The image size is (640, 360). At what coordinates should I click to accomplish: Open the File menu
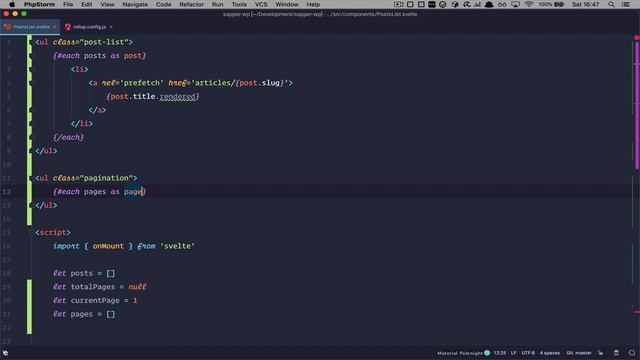click(x=68, y=4)
